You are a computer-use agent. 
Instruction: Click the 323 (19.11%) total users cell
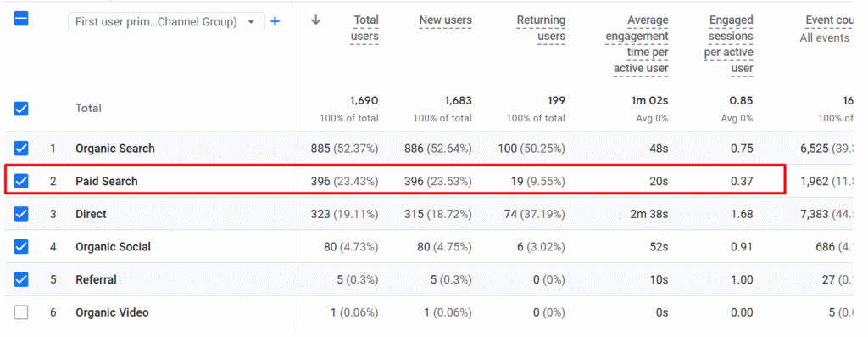coord(345,214)
